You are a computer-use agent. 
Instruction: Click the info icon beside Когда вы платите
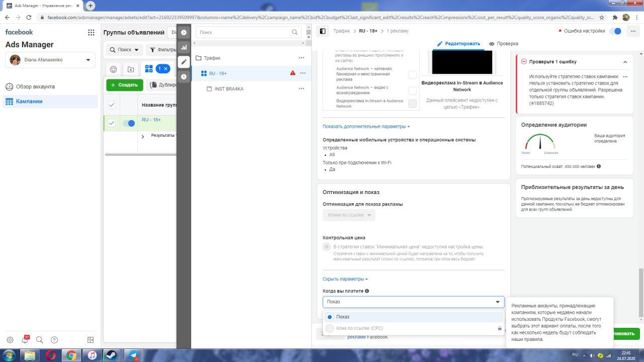click(x=367, y=291)
